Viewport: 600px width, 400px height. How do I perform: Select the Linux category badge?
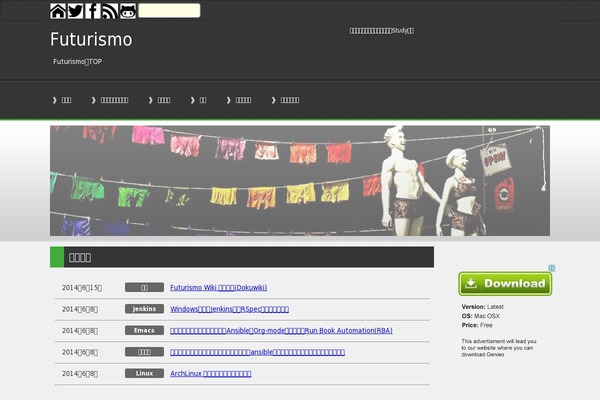(x=144, y=373)
